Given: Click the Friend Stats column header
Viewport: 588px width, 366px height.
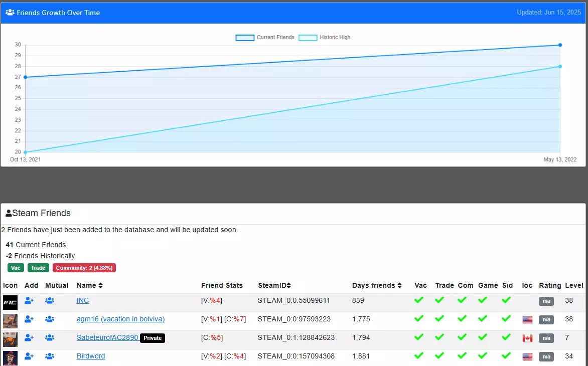Looking at the screenshot, I should pyautogui.click(x=222, y=285).
